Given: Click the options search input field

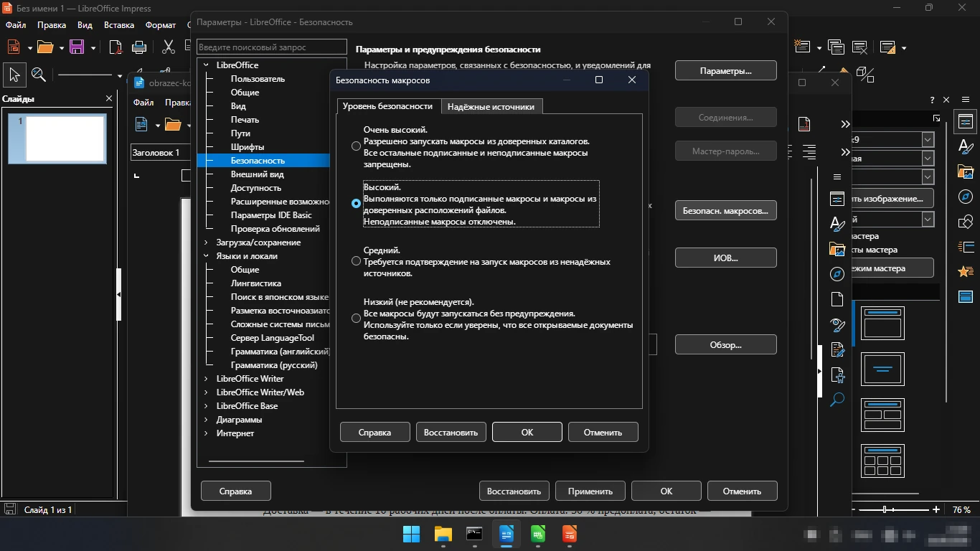Looking at the screenshot, I should (x=272, y=47).
